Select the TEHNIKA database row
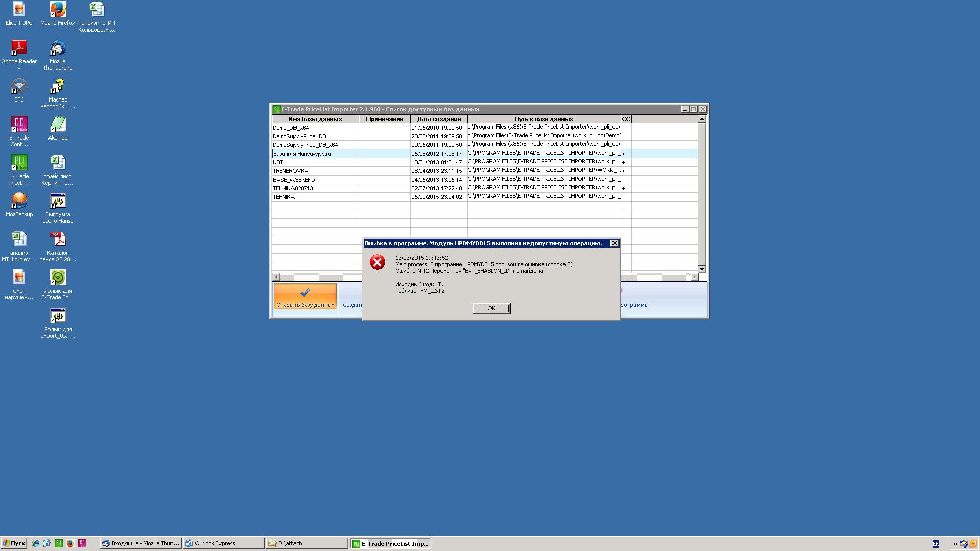The height and width of the screenshot is (551, 980). click(485, 197)
